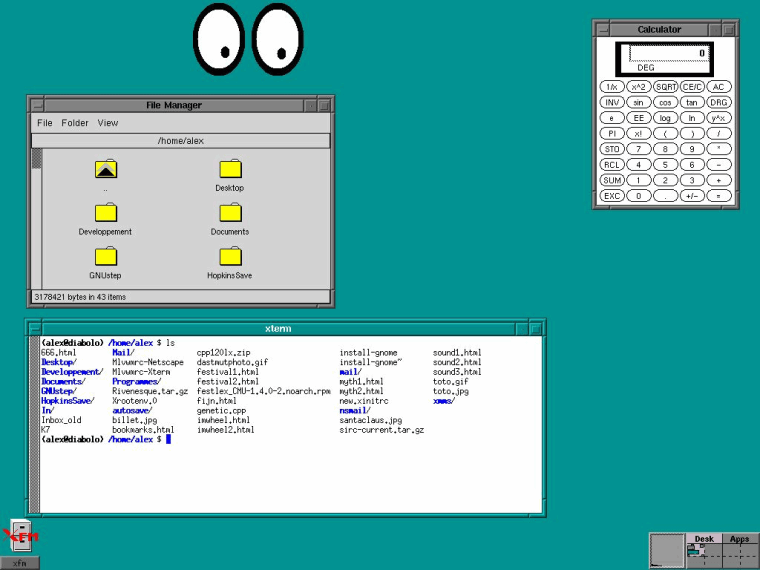Open the Calculator window menu button
The image size is (760, 570).
pyautogui.click(x=602, y=30)
